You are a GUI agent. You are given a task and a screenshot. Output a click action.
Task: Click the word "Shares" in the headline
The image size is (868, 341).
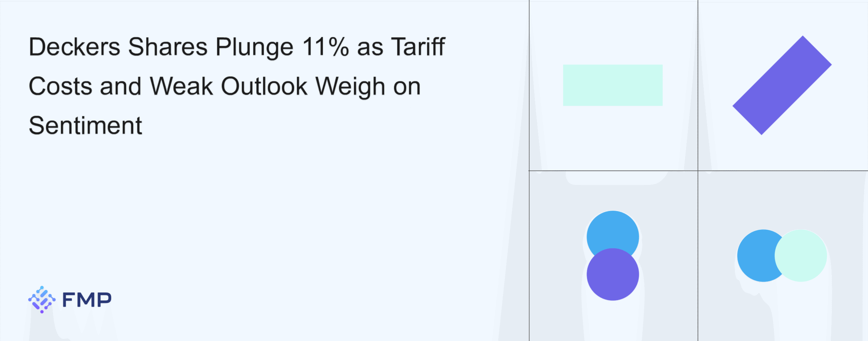(x=168, y=47)
